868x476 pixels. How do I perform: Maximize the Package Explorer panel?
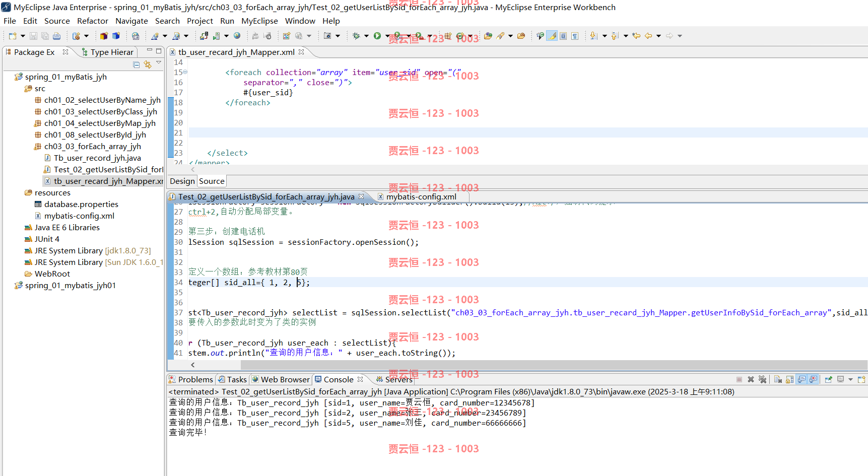click(159, 51)
